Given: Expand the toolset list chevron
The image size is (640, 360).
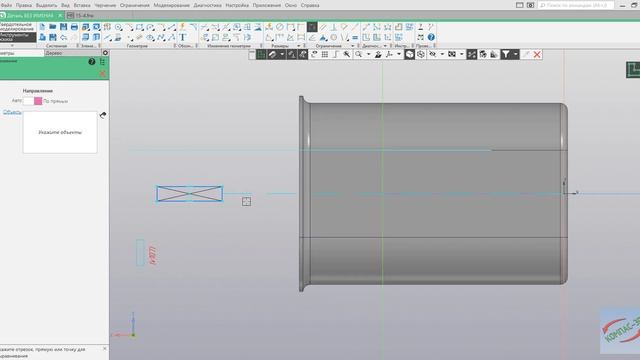Looking at the screenshot, I should tap(12, 45).
